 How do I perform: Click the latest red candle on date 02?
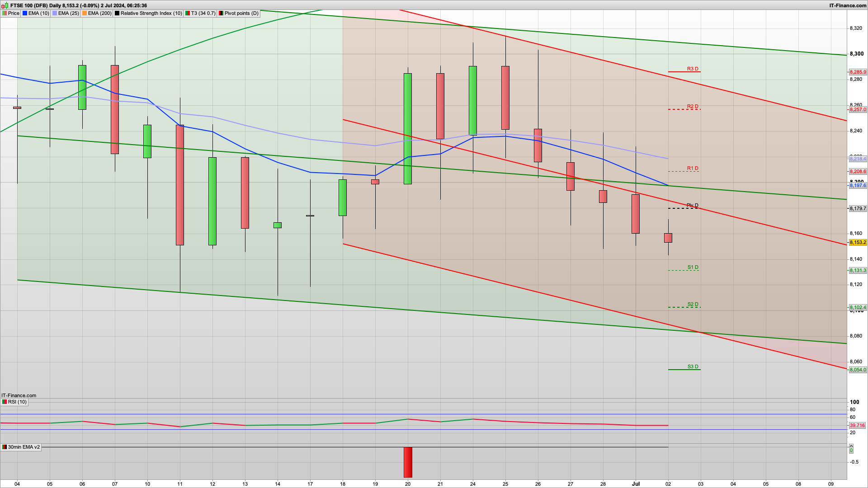[668, 238]
